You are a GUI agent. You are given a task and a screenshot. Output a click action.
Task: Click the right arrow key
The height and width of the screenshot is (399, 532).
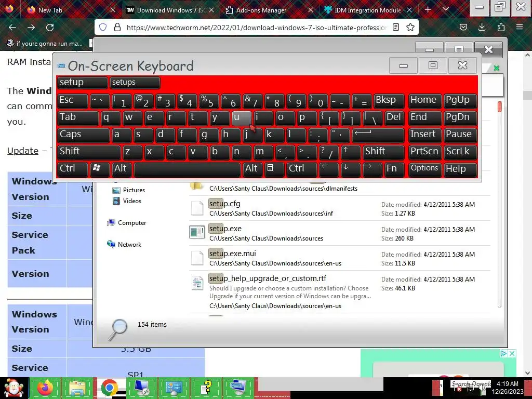click(372, 169)
